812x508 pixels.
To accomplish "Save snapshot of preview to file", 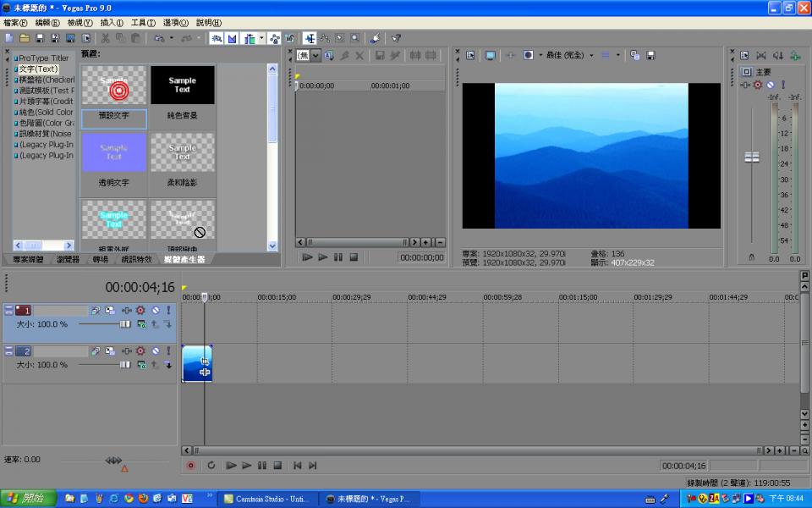I will pos(650,55).
